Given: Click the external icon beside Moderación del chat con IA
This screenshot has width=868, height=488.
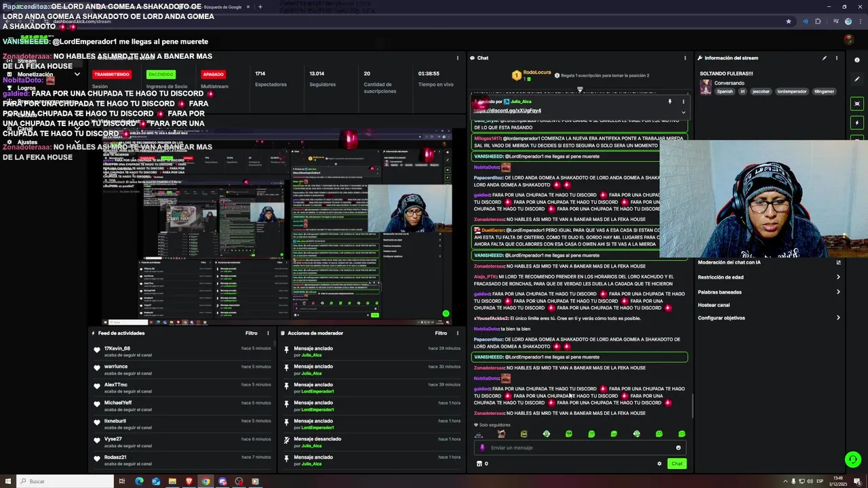Looking at the screenshot, I should [x=838, y=262].
